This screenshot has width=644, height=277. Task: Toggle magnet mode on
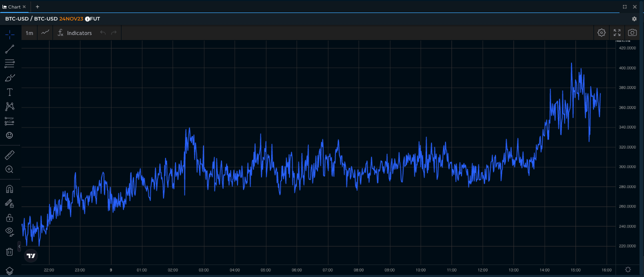(9, 189)
